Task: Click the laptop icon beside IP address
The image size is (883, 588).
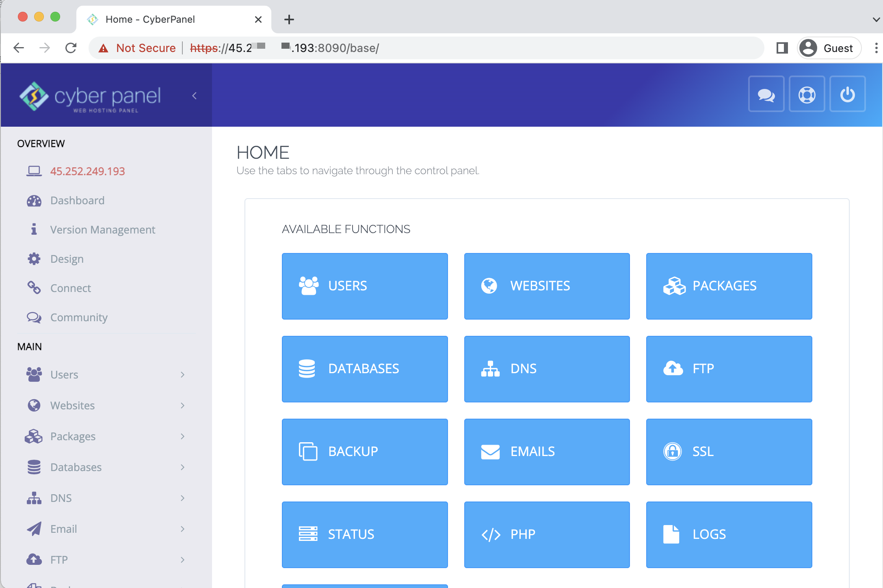Action: click(x=34, y=171)
